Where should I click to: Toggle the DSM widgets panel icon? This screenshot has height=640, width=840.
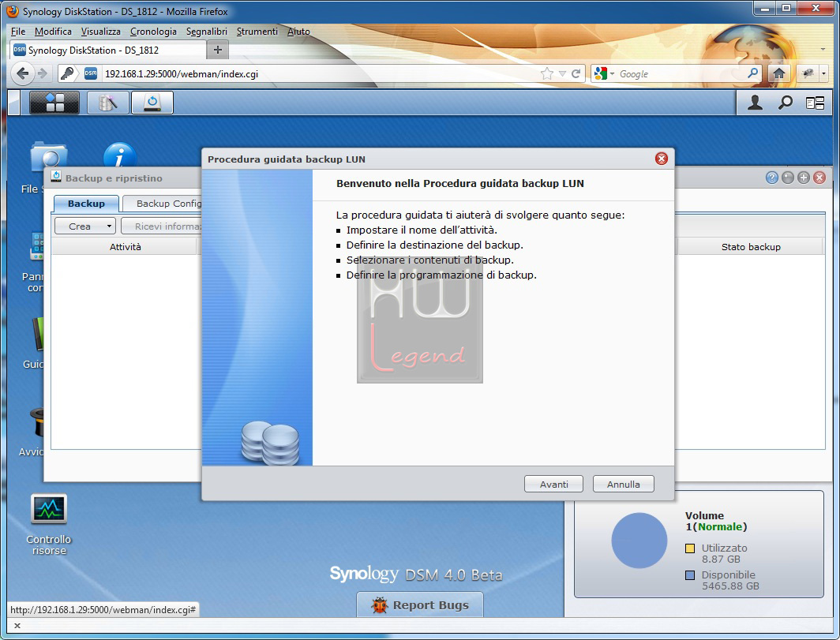click(x=815, y=103)
